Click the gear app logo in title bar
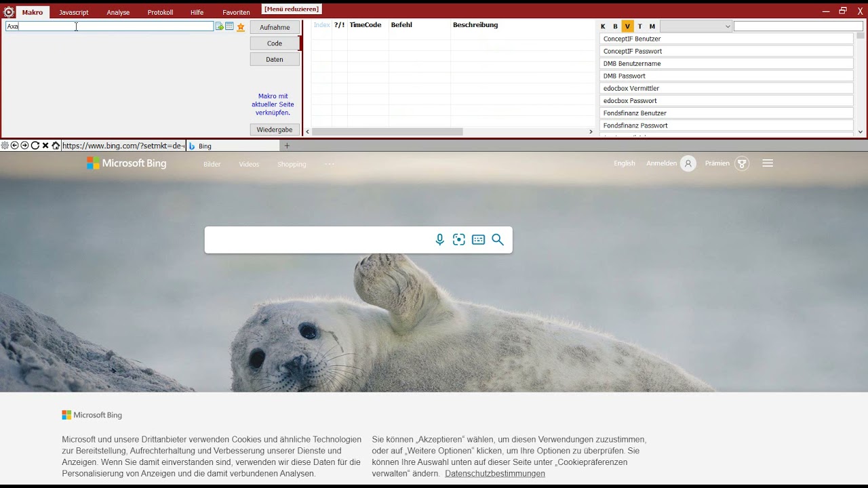868x488 pixels. [9, 12]
